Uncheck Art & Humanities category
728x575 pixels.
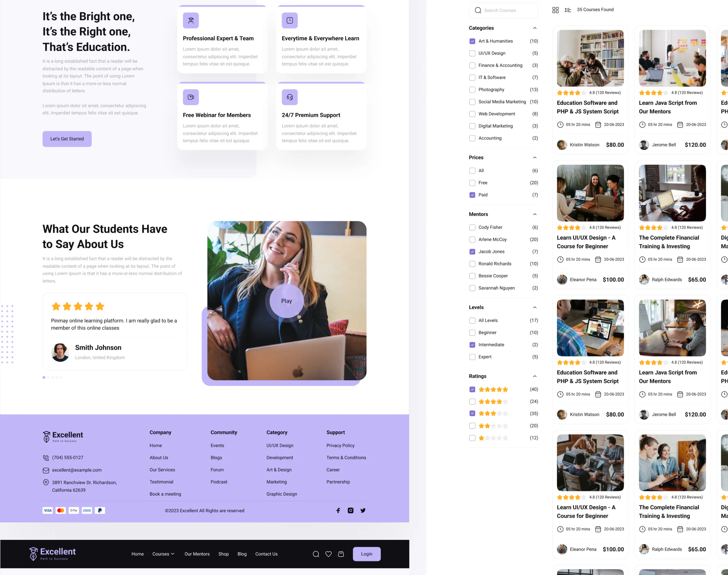coord(472,41)
